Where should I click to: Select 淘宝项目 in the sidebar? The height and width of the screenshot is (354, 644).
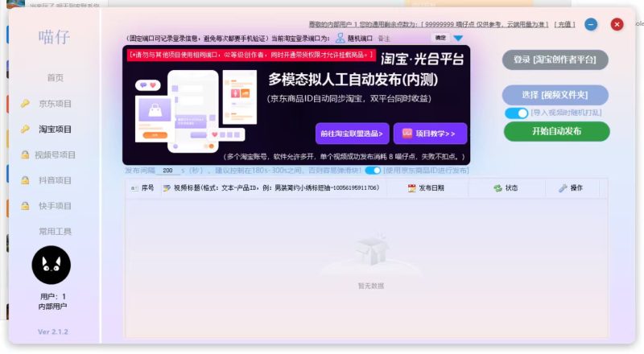[x=55, y=130]
